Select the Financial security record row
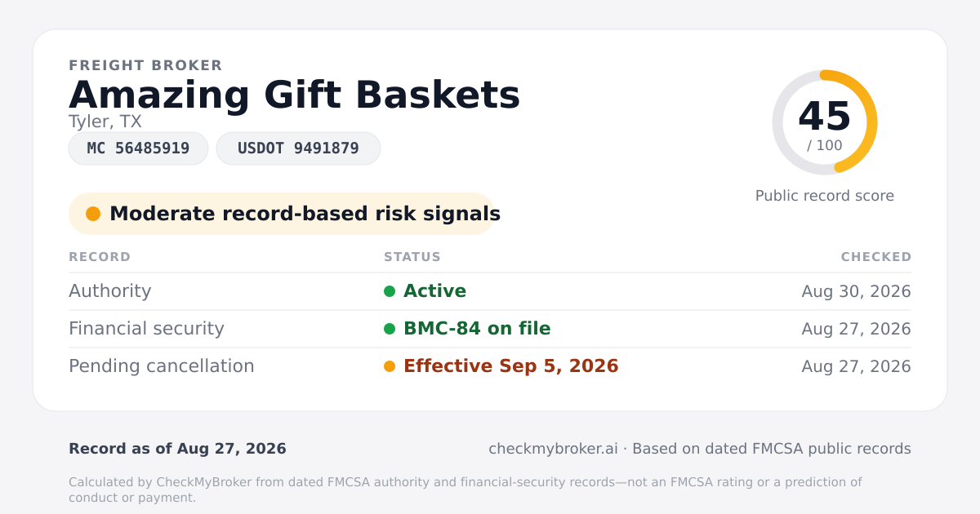The image size is (980, 514). pos(490,329)
